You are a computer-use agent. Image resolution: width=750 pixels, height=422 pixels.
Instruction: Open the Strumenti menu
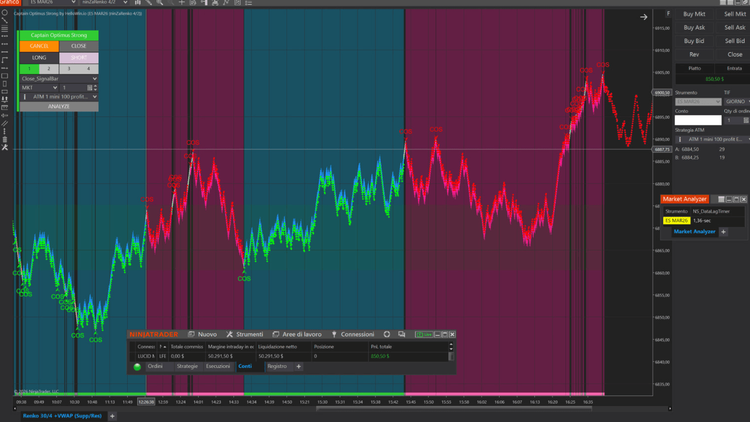coord(245,334)
